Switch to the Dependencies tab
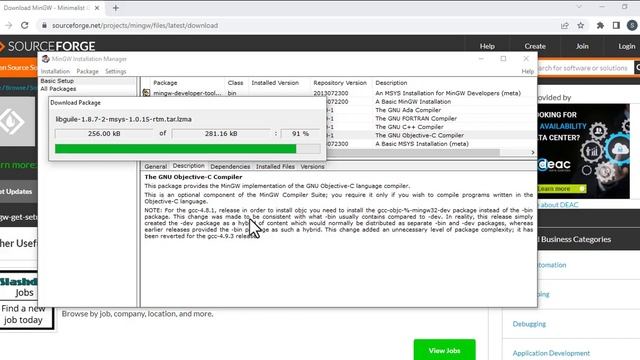640x360 pixels. (x=230, y=167)
